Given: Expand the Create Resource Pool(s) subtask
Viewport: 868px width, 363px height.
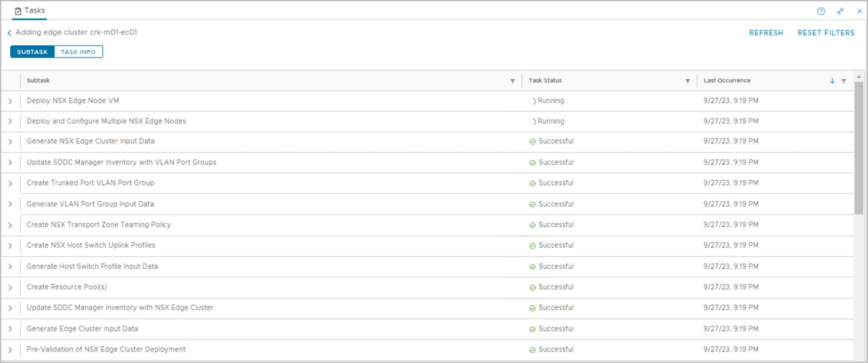Looking at the screenshot, I should [x=10, y=287].
